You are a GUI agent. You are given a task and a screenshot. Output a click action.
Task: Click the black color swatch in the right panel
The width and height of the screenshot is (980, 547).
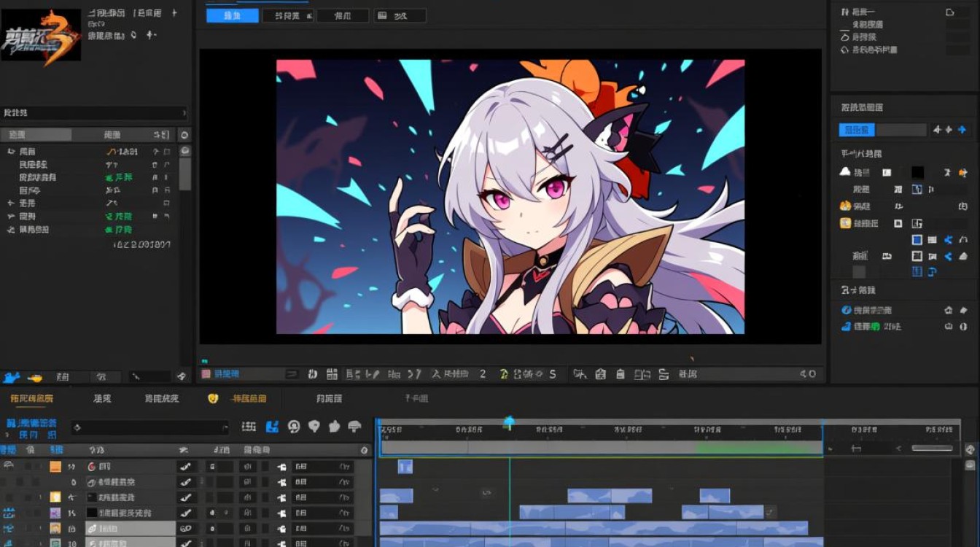917,173
